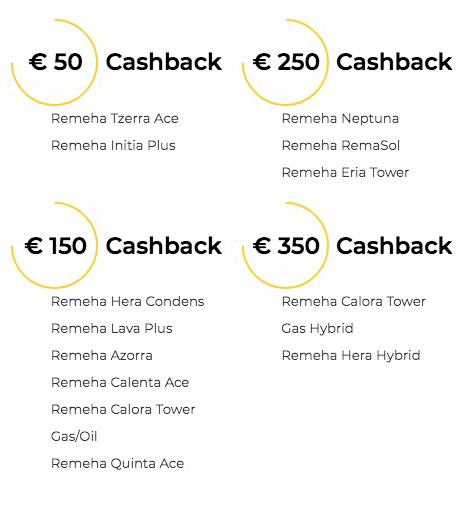The height and width of the screenshot is (508, 461).
Task: Click Remeha Calora Tower under € 350
Action: pos(353,302)
